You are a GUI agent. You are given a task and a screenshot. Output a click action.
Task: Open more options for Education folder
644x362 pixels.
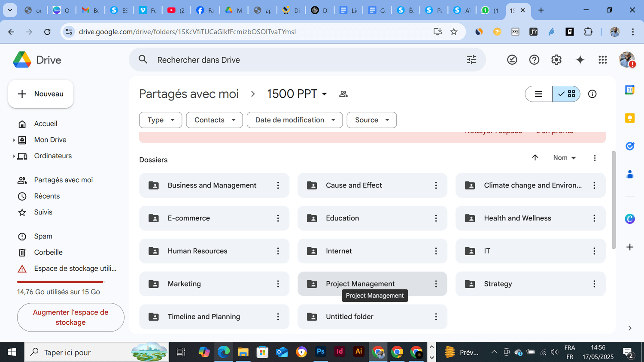point(436,218)
